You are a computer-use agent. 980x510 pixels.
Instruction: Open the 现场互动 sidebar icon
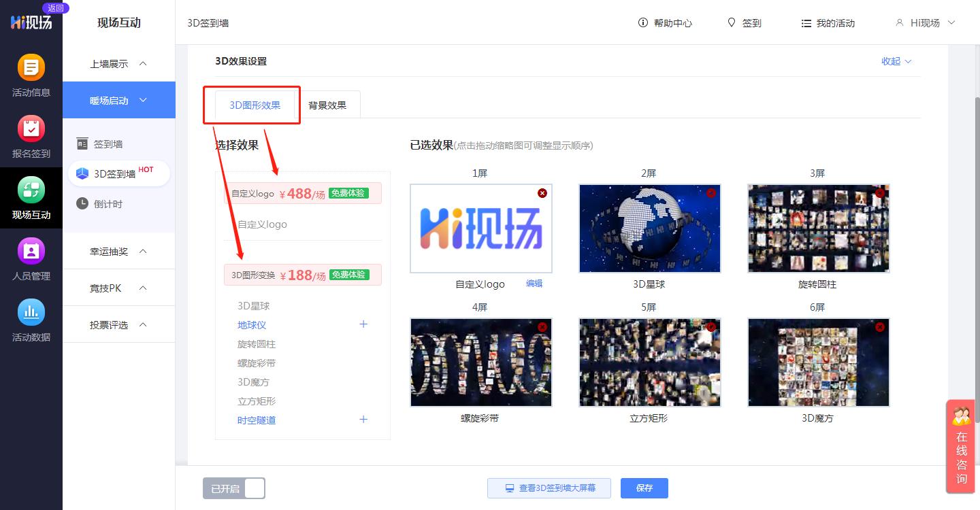point(31,197)
